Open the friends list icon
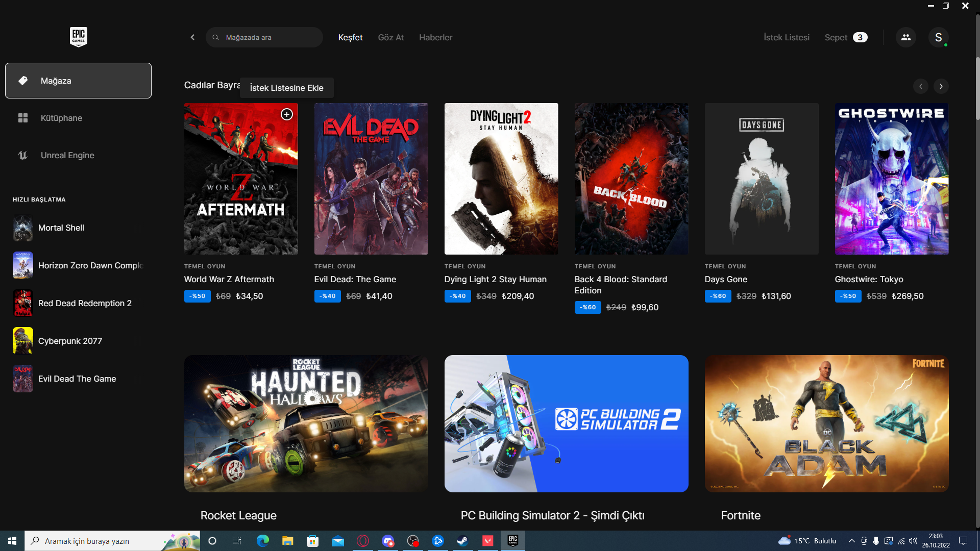The height and width of the screenshot is (551, 980). point(905,37)
